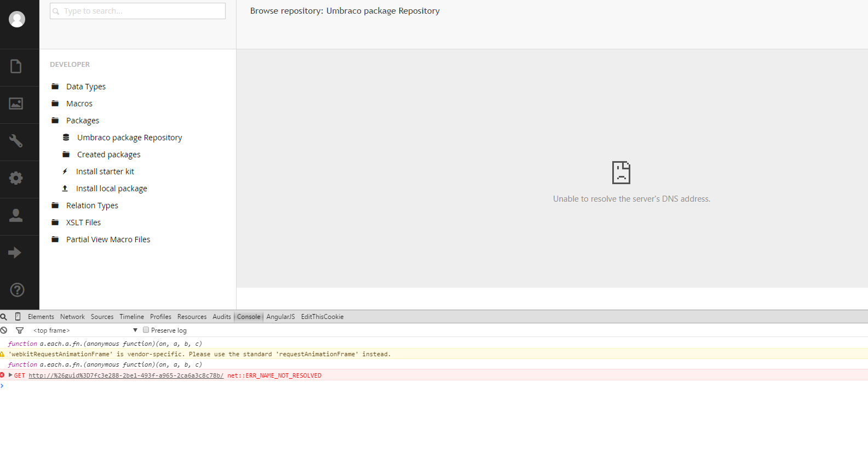
Task: Open the top frame context dropdown
Action: pyautogui.click(x=85, y=330)
